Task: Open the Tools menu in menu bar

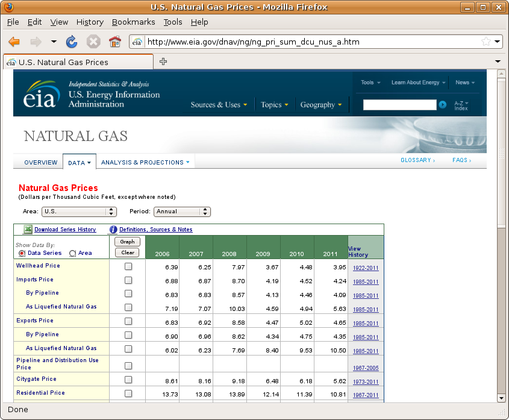Action: tap(173, 22)
